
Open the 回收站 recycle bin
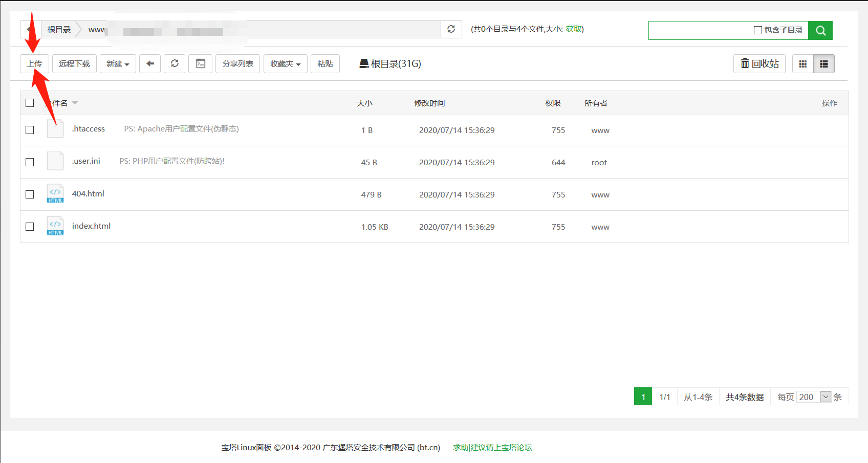tap(759, 63)
